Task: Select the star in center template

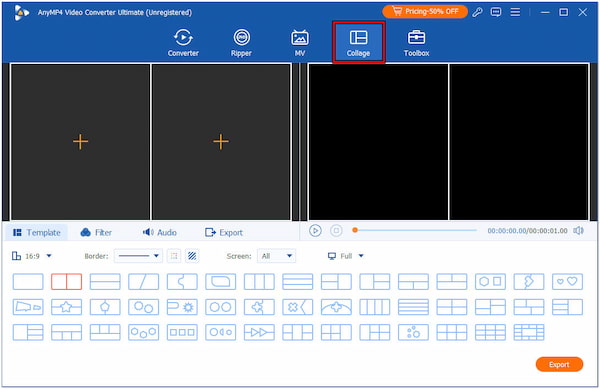Action: tap(66, 307)
